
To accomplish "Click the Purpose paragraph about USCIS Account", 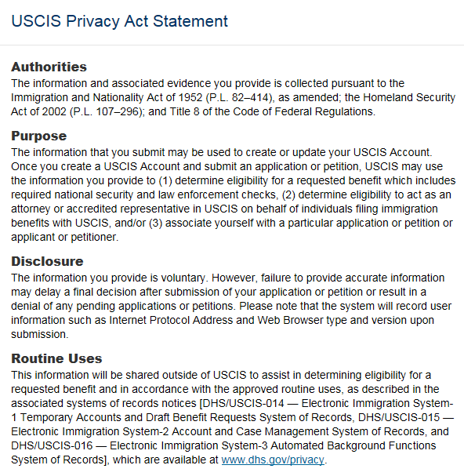I will point(233,194).
